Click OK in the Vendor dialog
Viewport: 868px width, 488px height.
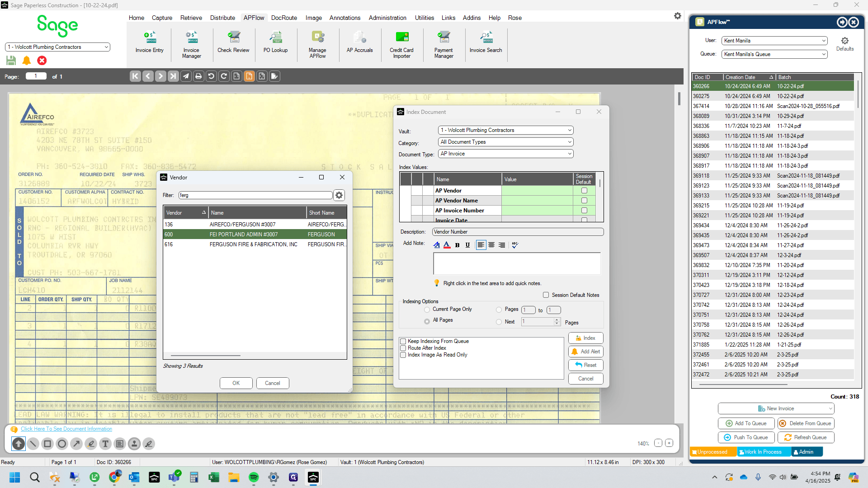pyautogui.click(x=236, y=383)
